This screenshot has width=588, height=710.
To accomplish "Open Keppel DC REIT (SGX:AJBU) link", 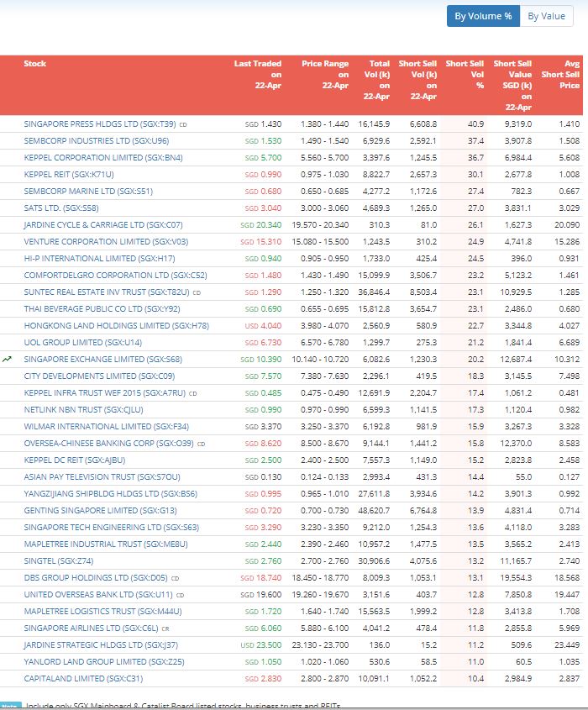I will [x=74, y=460].
